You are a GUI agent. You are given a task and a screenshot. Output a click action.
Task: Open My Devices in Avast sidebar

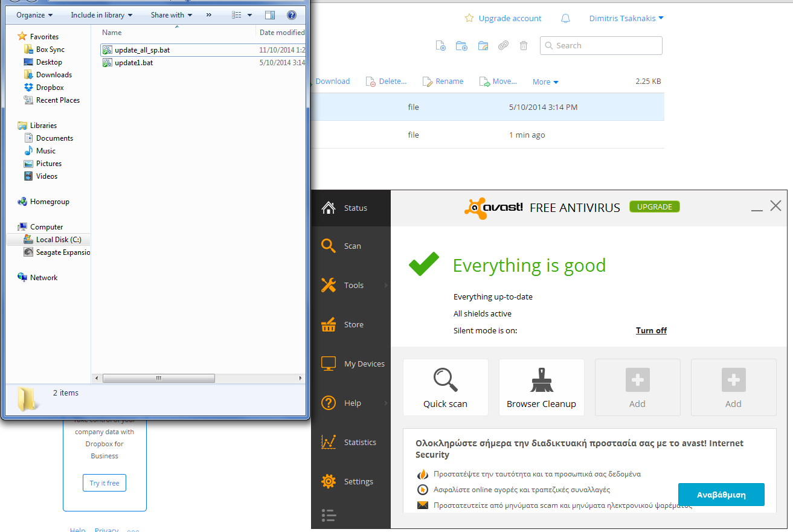tap(350, 364)
